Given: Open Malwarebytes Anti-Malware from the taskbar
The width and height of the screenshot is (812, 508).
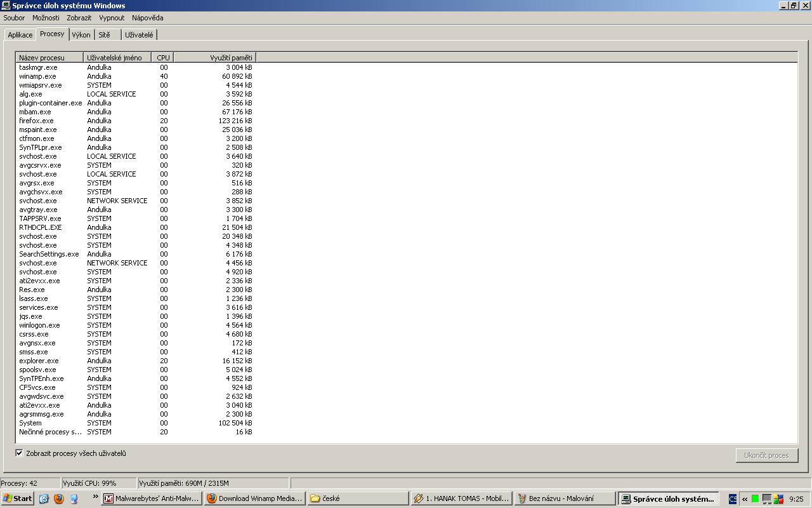Looking at the screenshot, I should [152, 498].
